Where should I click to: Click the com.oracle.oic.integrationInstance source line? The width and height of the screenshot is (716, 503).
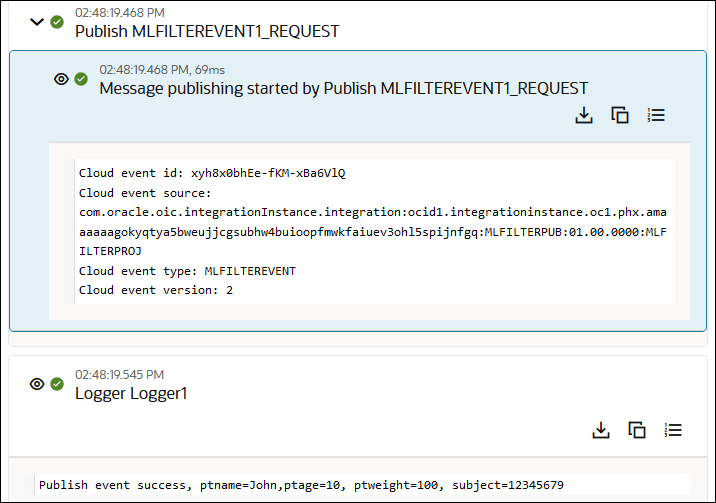373,212
